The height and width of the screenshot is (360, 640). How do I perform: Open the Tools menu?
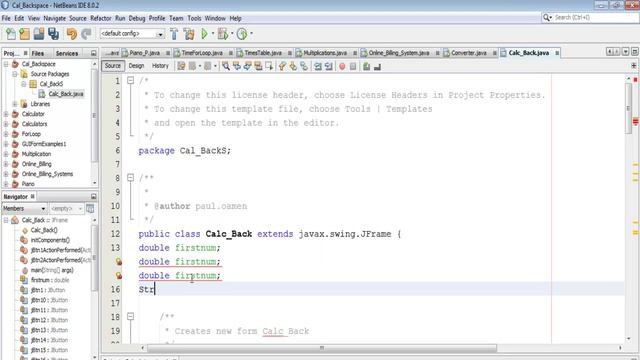[x=194, y=18]
